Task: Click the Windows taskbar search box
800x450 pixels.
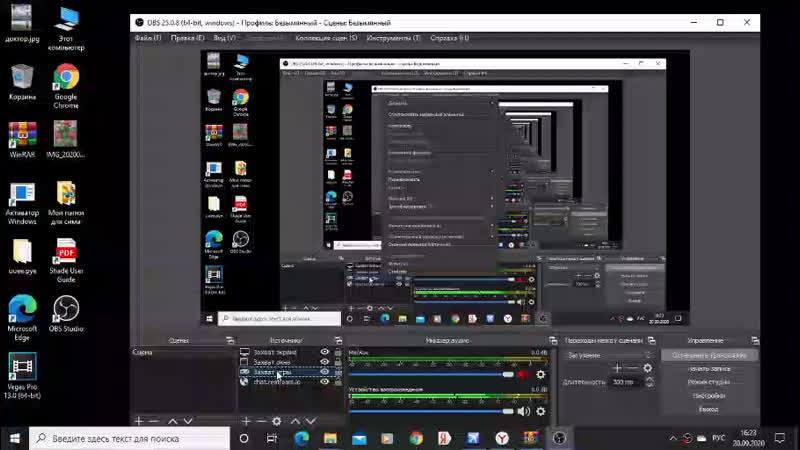Action: 130,438
